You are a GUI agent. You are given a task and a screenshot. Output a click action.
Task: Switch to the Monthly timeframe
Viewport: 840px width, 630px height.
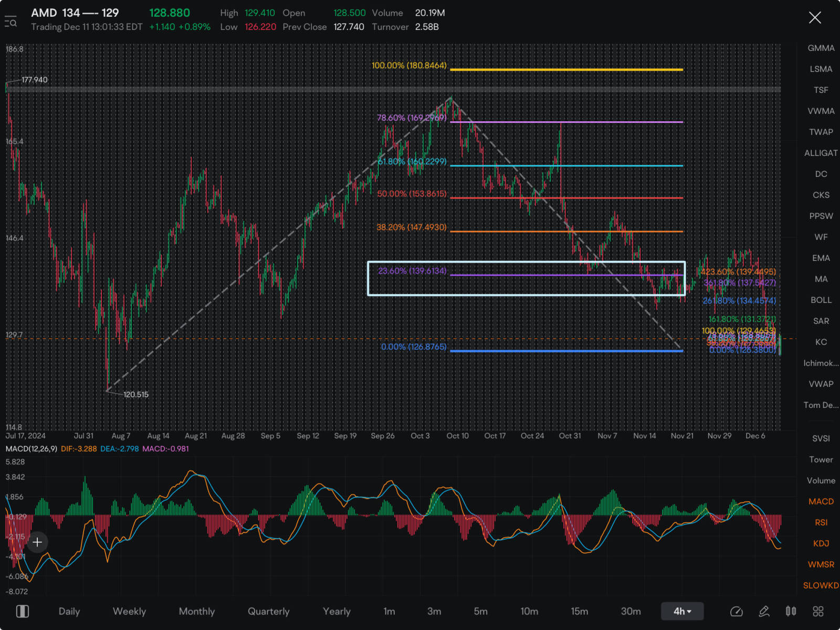coord(197,611)
